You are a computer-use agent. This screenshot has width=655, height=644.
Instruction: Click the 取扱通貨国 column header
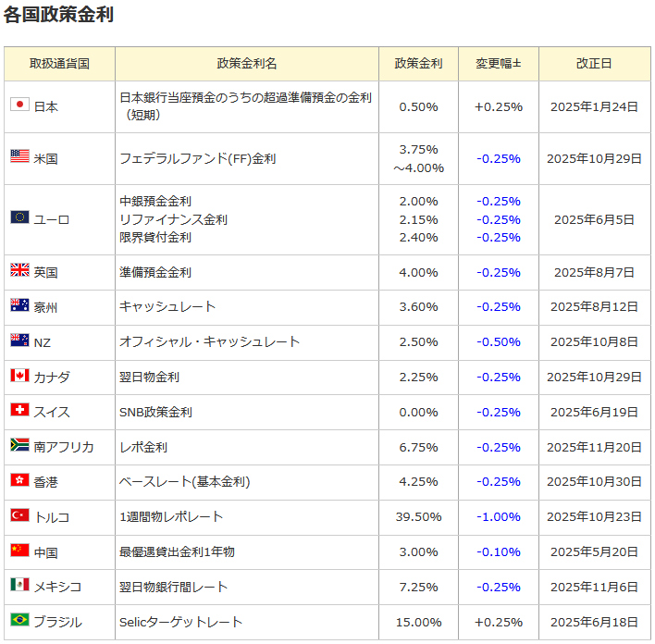click(x=59, y=64)
